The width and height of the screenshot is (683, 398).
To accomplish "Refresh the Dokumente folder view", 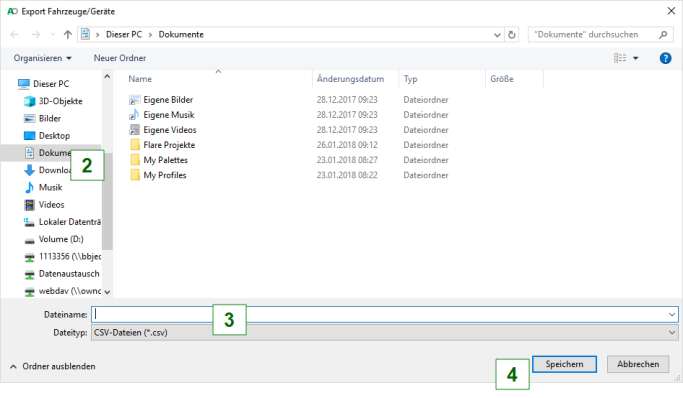I will (x=512, y=34).
